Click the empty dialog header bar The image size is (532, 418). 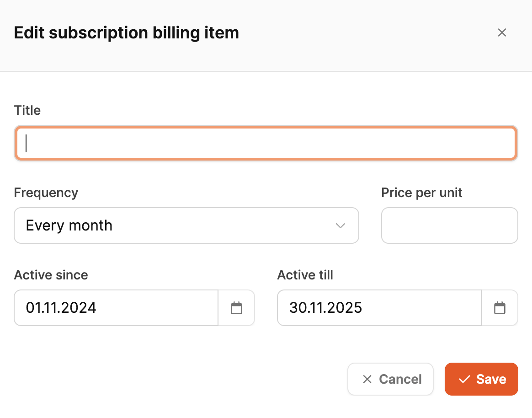[366, 33]
